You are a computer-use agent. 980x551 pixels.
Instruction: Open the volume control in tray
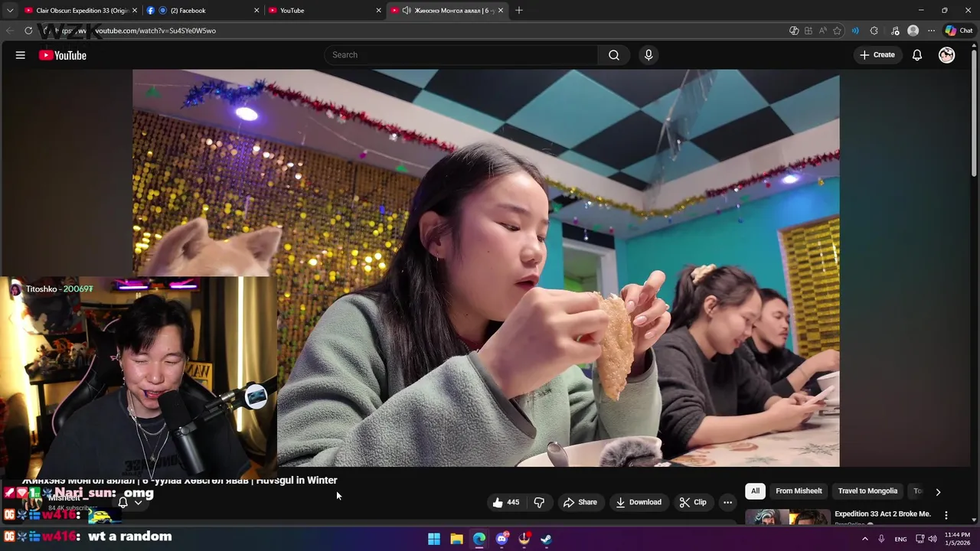pyautogui.click(x=933, y=539)
